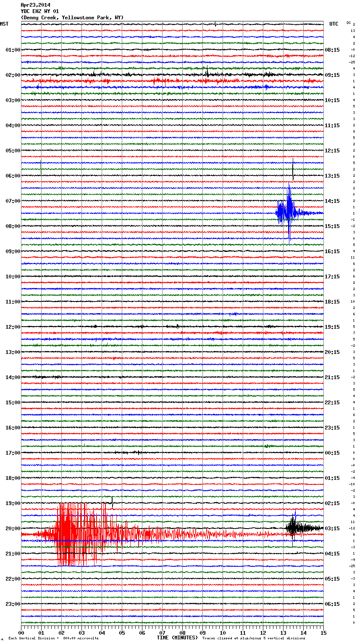
Task: Click the date header Apr23,2014
Action: (x=35, y=5)
